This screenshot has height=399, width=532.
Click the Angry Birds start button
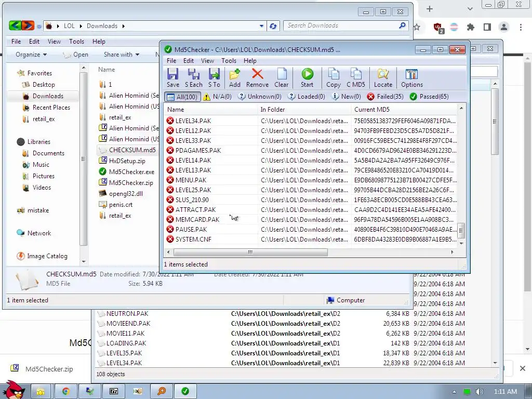pos(14,390)
